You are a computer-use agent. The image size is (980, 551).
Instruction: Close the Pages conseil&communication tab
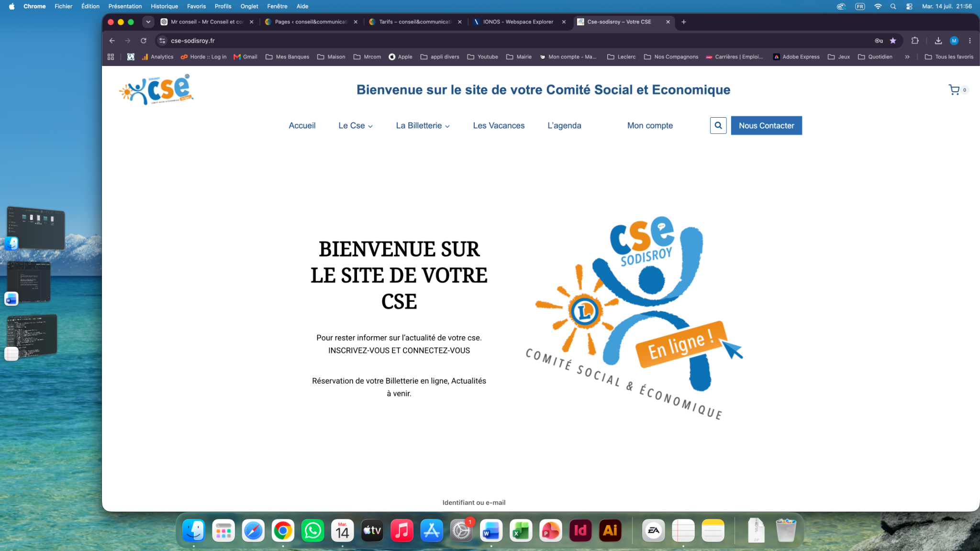(356, 22)
